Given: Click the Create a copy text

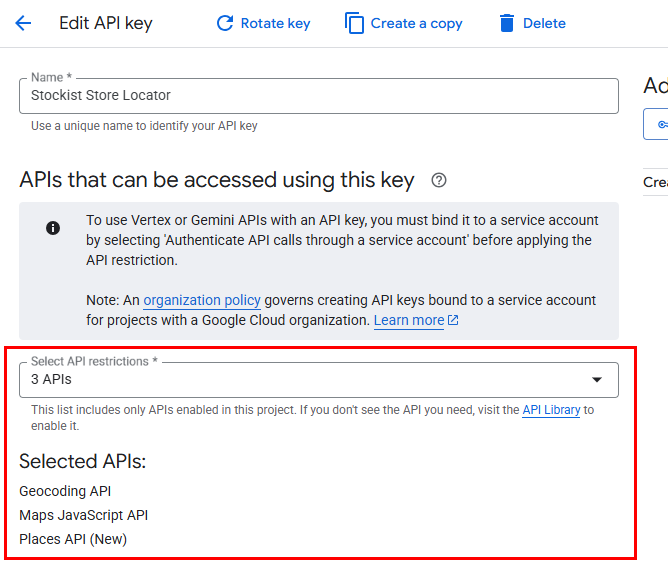Looking at the screenshot, I should click(x=416, y=23).
